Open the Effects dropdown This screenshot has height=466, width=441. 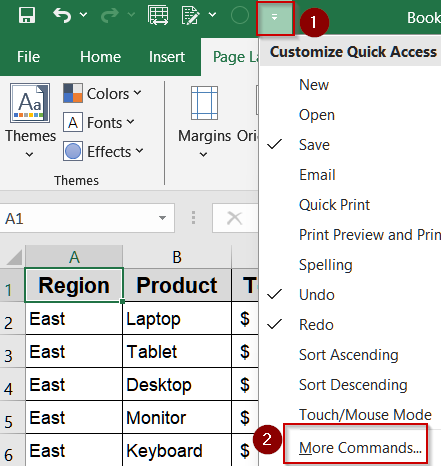[x=115, y=152]
